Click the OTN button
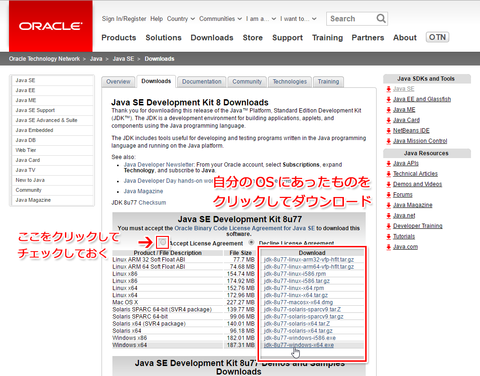 pyautogui.click(x=437, y=37)
